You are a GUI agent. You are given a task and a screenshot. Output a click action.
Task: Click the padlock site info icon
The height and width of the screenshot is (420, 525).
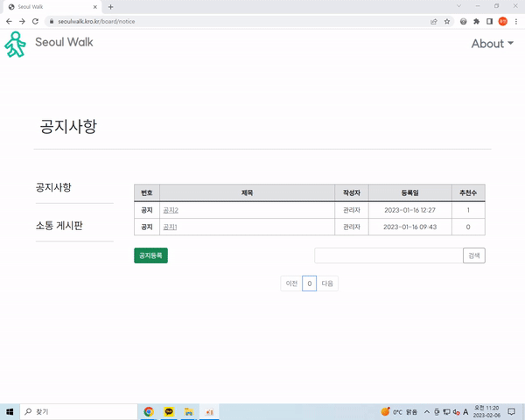[52, 21]
